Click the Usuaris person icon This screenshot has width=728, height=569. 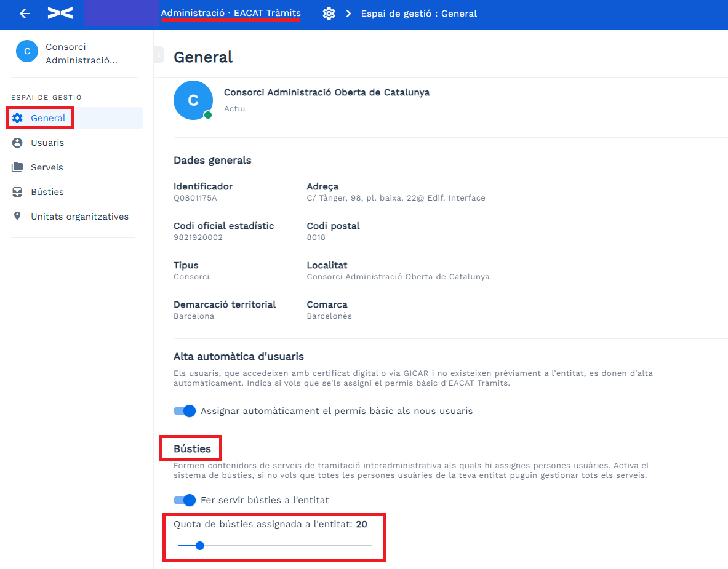(17, 143)
